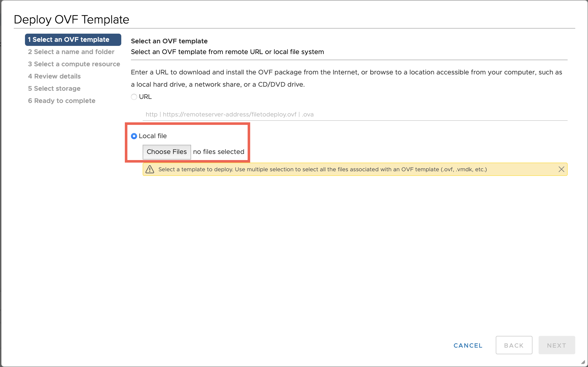The height and width of the screenshot is (367, 588).
Task: Click the 'Local file' label text
Action: 153,136
